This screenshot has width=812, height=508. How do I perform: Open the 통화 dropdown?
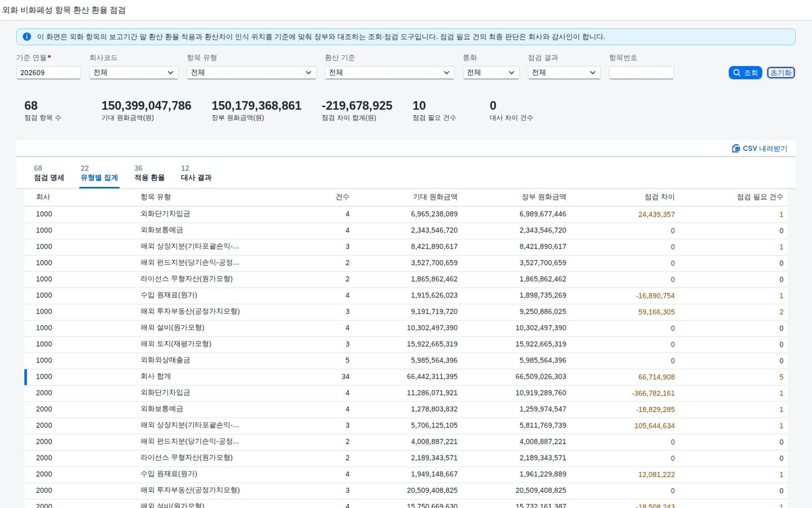(x=491, y=73)
